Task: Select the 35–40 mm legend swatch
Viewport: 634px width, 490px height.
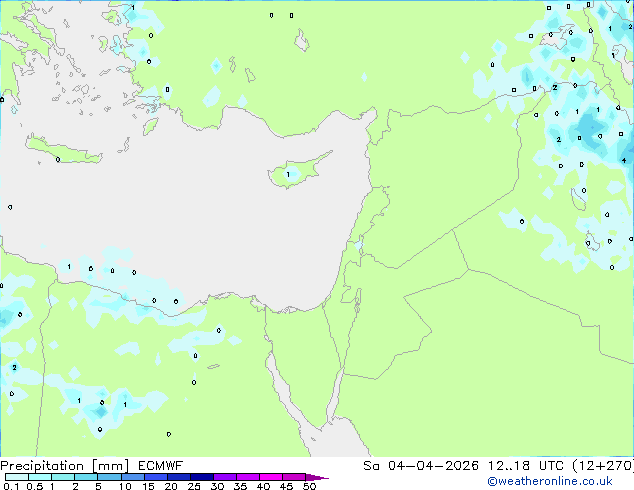Action: tap(247, 477)
